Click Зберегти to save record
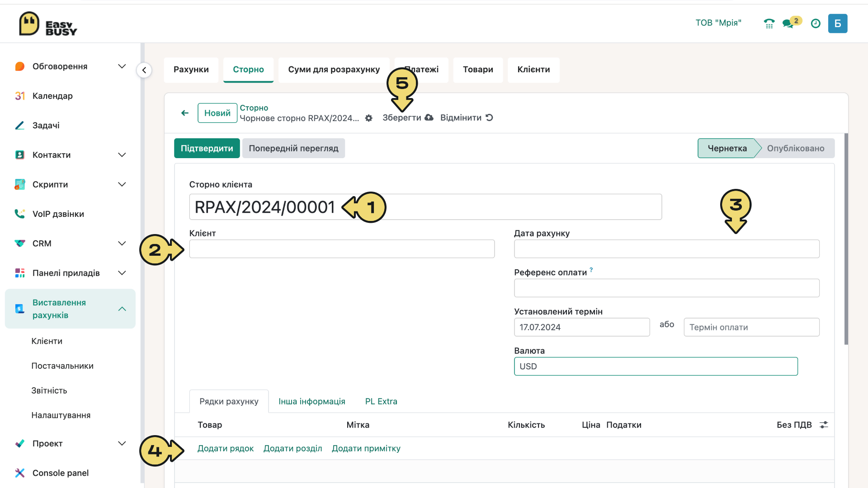This screenshot has height=488, width=868. tap(408, 117)
